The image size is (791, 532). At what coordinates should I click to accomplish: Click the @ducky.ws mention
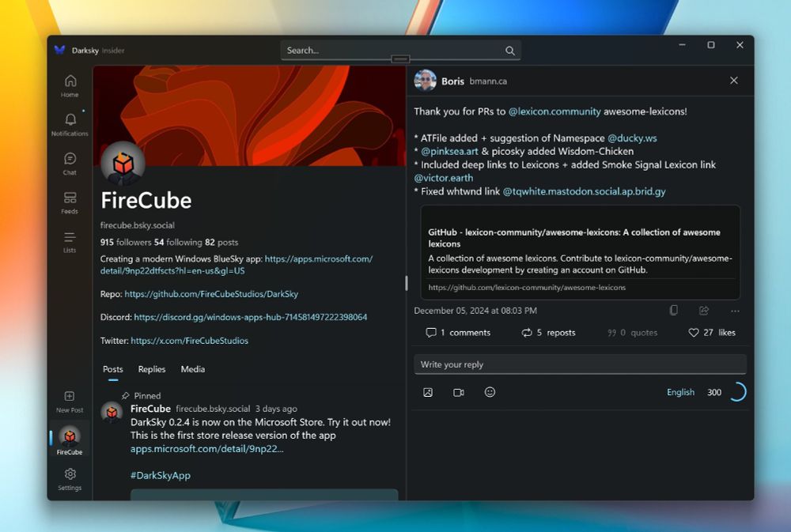(x=632, y=138)
